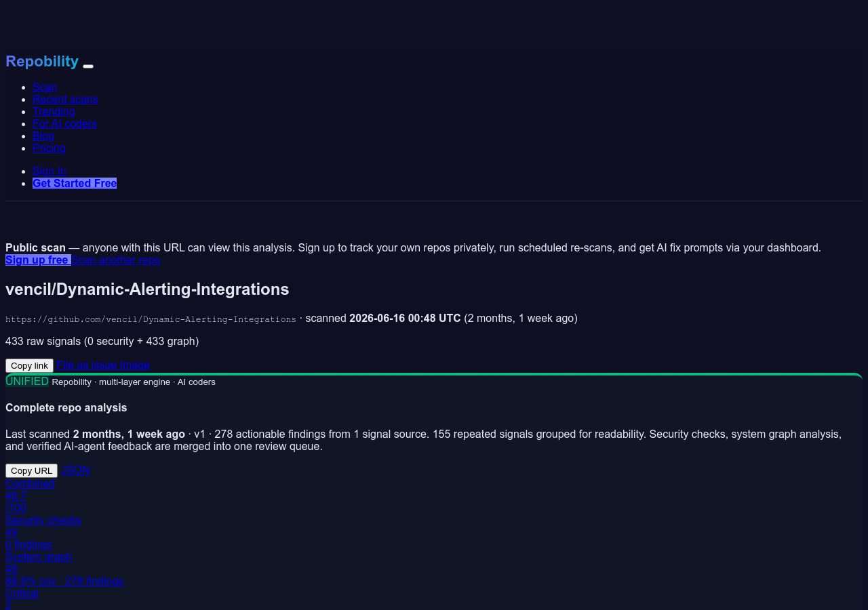Click the Repobility logo link
868x610 pixels.
coord(42,62)
